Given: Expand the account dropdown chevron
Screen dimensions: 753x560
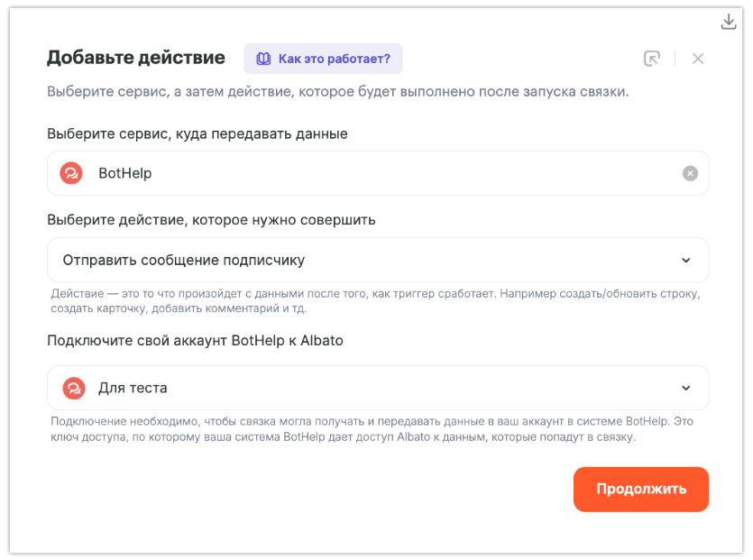Looking at the screenshot, I should point(686,388).
